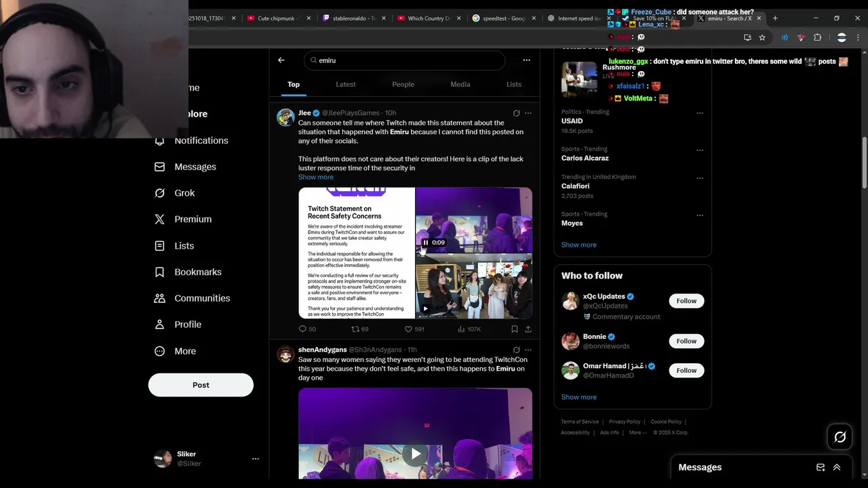This screenshot has width=868, height=488.
Task: Open options for Carlos Alcaraz trend
Action: tap(700, 150)
